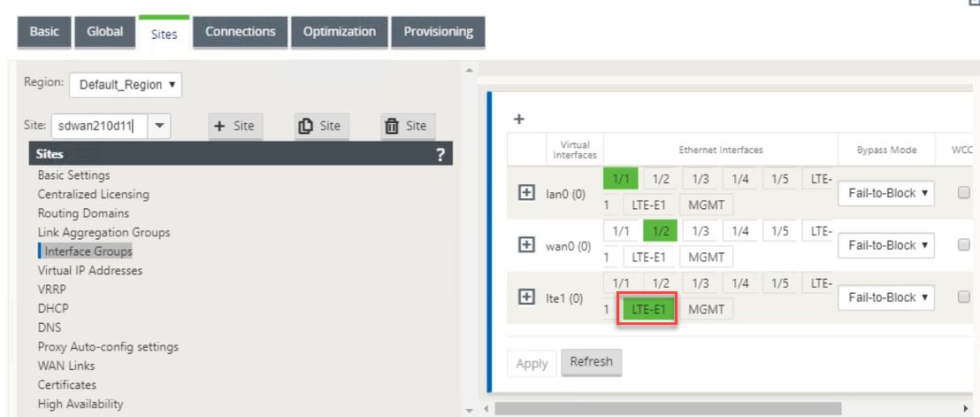Open the Site combo box arrow
Viewport: 980px width, 417px height.
(158, 126)
